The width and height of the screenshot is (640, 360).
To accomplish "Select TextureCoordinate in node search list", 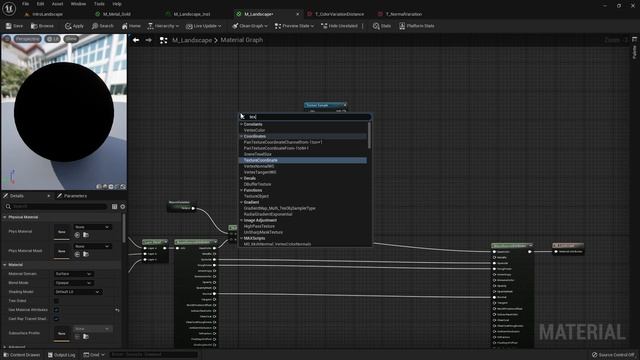I will click(302, 160).
